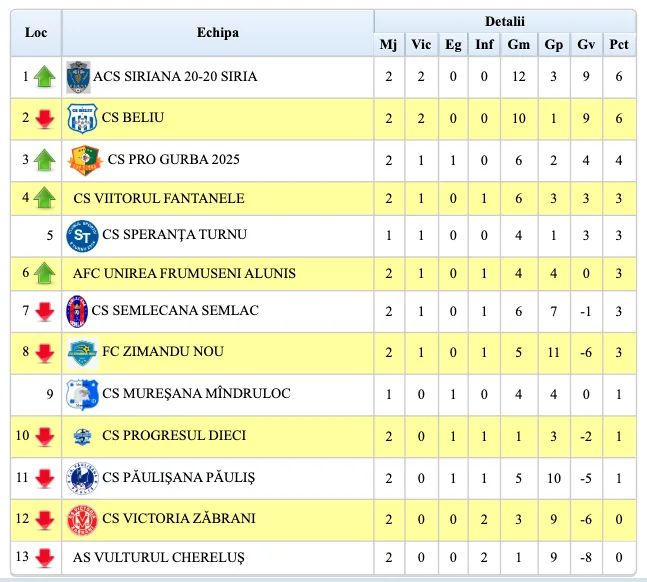Screen dimensions: 647x582
Task: Click the ACS Siriana 20-20 Siria team crest
Action: pyautogui.click(x=78, y=76)
